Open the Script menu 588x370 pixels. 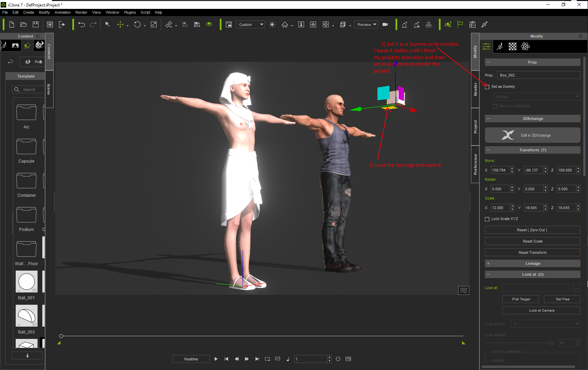[145, 12]
